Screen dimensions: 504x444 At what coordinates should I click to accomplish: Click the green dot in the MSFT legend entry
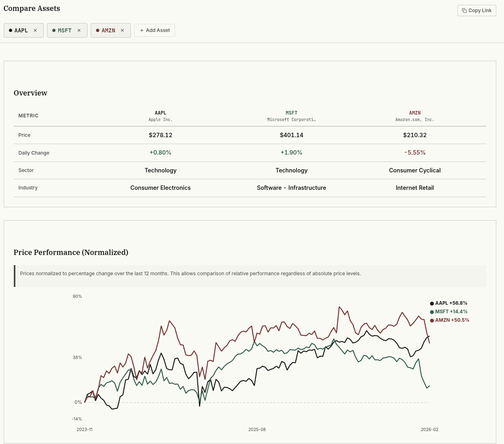[x=432, y=312]
